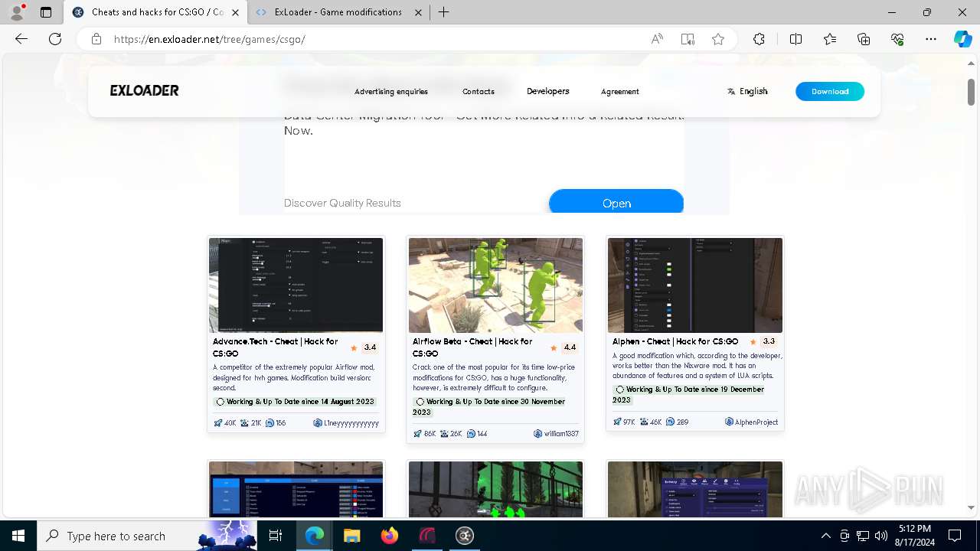Screen dimensions: 980x551
Task: Click the 40K launches rocket icon
Action: coord(217,423)
